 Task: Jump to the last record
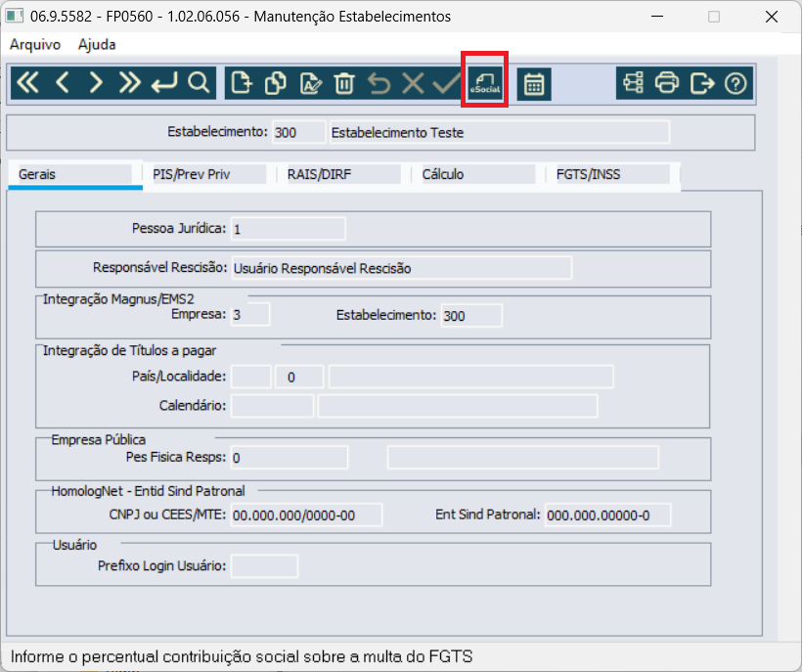click(129, 82)
